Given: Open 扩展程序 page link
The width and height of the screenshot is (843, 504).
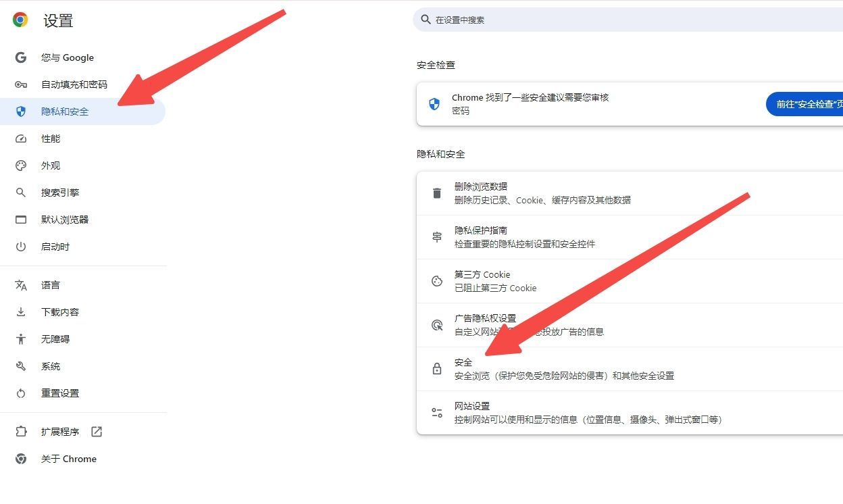Looking at the screenshot, I should (82, 432).
